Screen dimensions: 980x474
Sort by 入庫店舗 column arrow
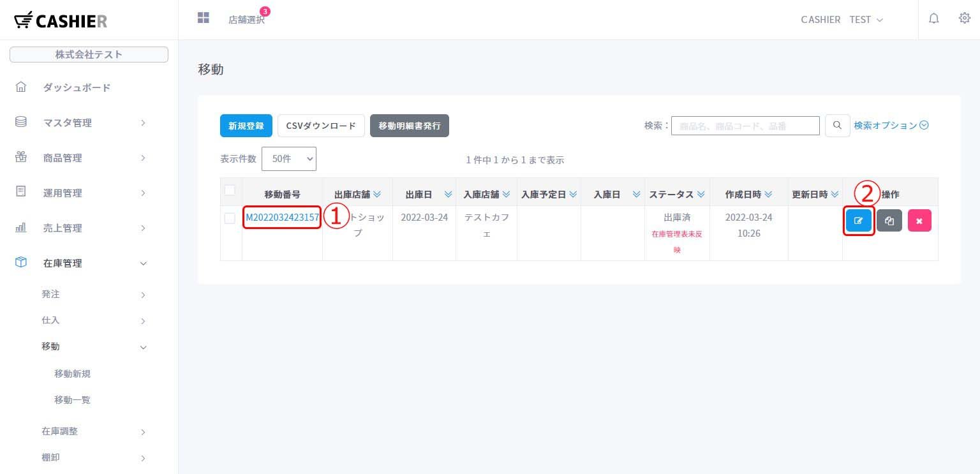click(506, 194)
